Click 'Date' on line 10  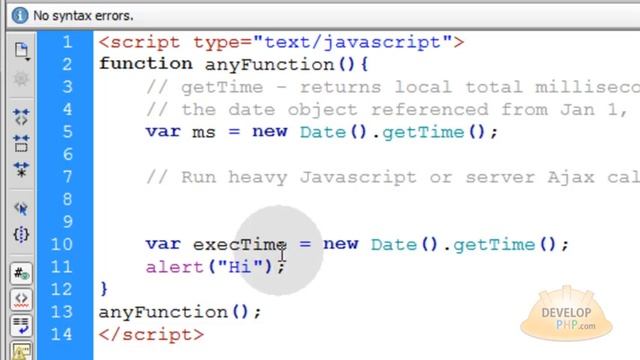click(394, 245)
